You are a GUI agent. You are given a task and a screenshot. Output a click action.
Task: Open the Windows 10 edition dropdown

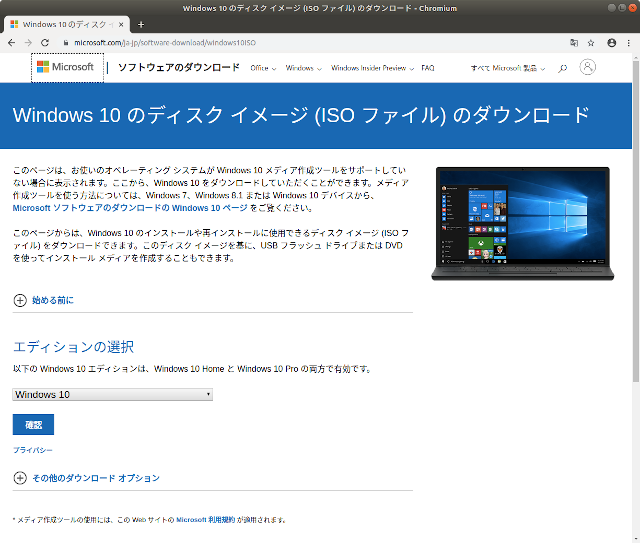pyautogui.click(x=113, y=394)
